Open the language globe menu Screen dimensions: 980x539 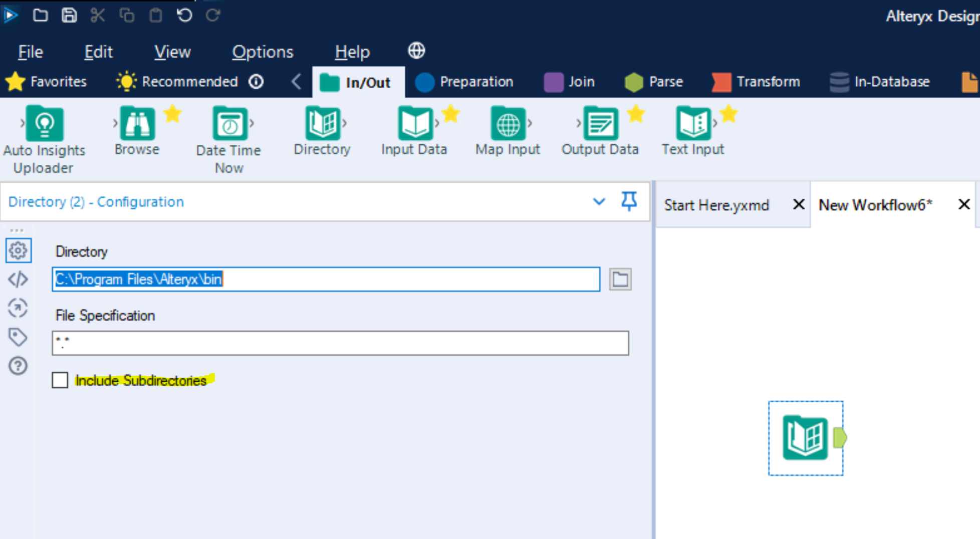coord(416,51)
